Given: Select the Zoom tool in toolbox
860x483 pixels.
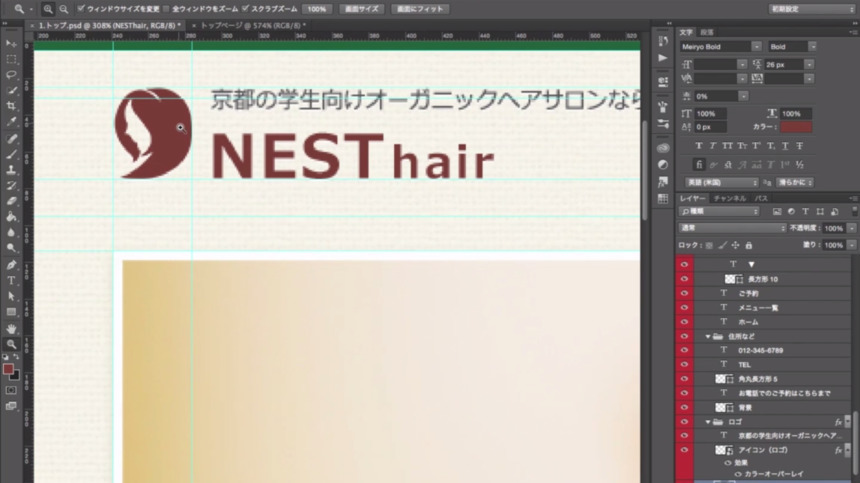Looking at the screenshot, I should (11, 344).
